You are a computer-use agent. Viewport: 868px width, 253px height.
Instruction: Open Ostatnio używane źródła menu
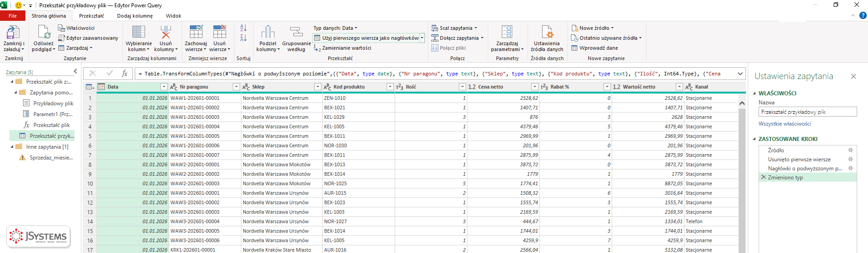click(x=606, y=38)
